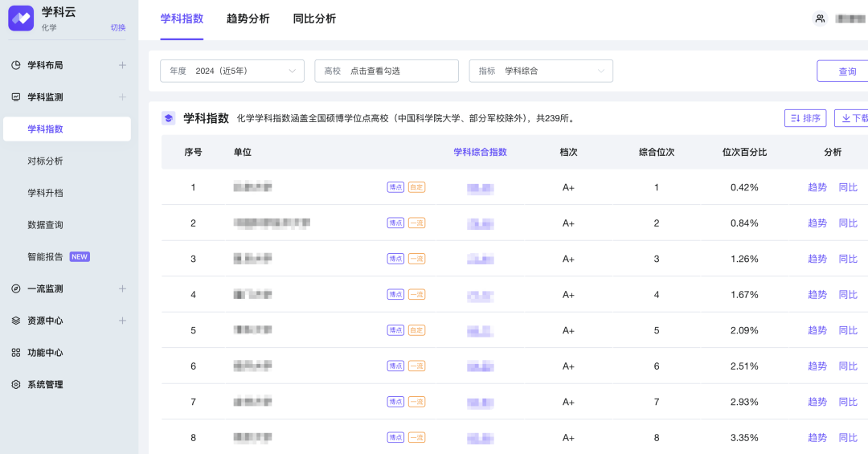Expand the 一流监测 menu with plus icon
This screenshot has height=454, width=868.
(x=122, y=288)
